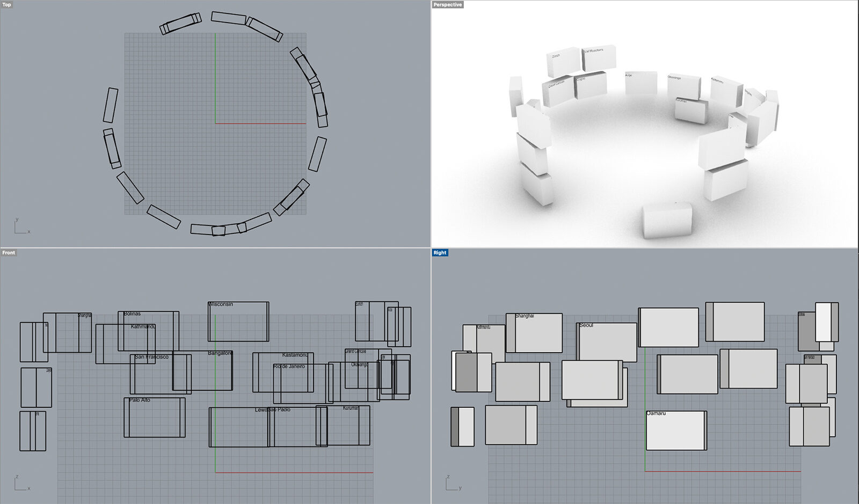This screenshot has width=859, height=504.
Task: Open the Right viewport title menu
Action: pos(440,252)
